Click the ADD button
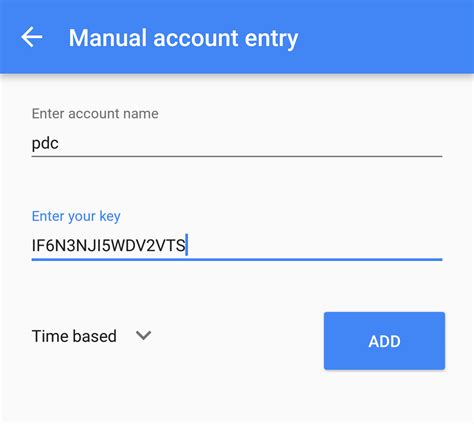The width and height of the screenshot is (474, 424). coord(384,341)
